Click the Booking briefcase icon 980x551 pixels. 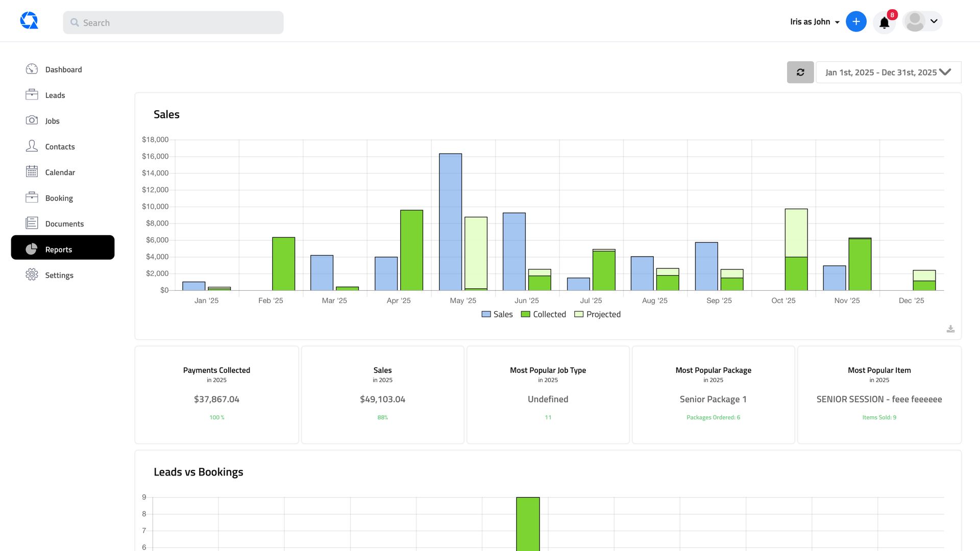32,197
